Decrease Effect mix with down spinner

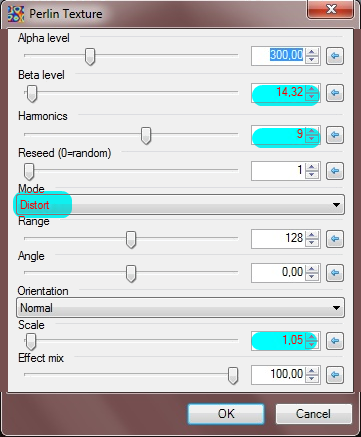coord(312,379)
